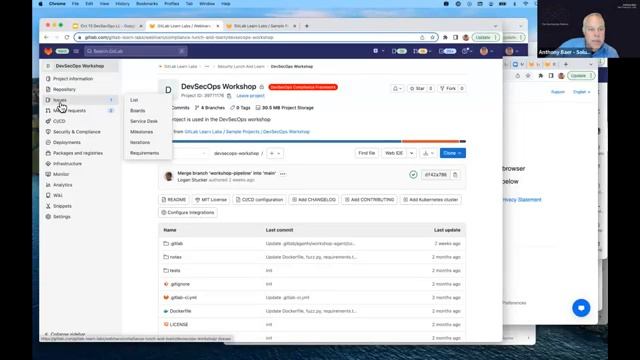Open the Chrome History menu
This screenshot has height=360, width=640.
(x=122, y=4)
